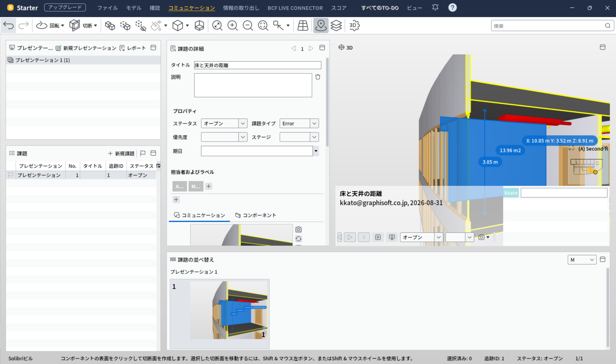The width and height of the screenshot is (616, 364).
Task: Click the zoom-to-fit extents icon
Action: (217, 25)
